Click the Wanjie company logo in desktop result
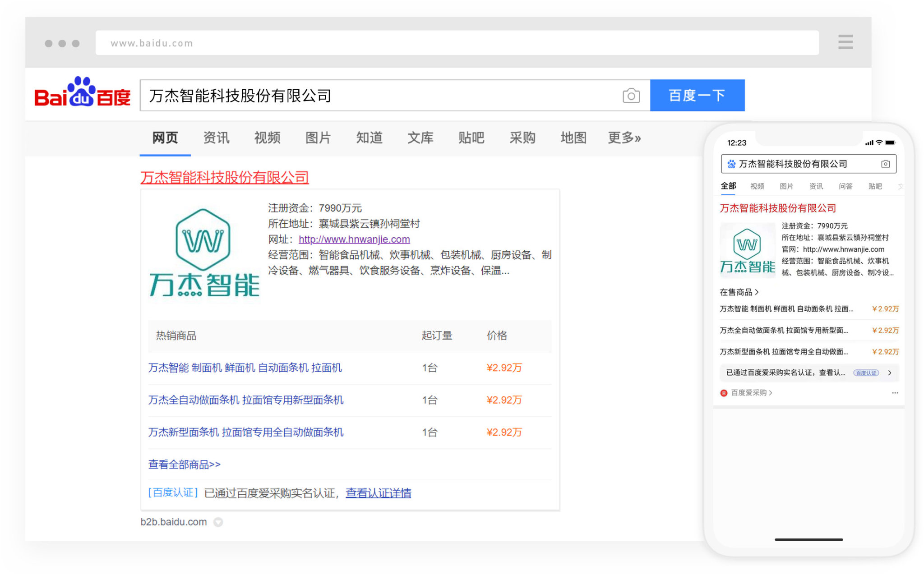The height and width of the screenshot is (575, 924). point(204,253)
